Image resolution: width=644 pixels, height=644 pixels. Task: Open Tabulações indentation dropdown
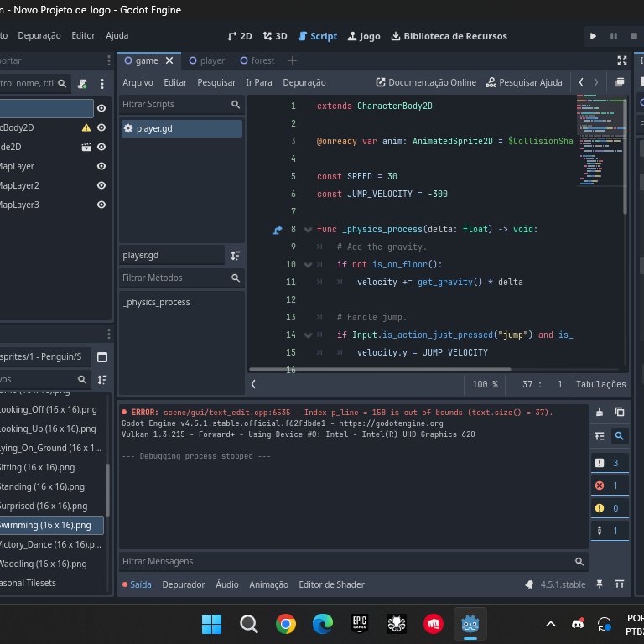[601, 384]
